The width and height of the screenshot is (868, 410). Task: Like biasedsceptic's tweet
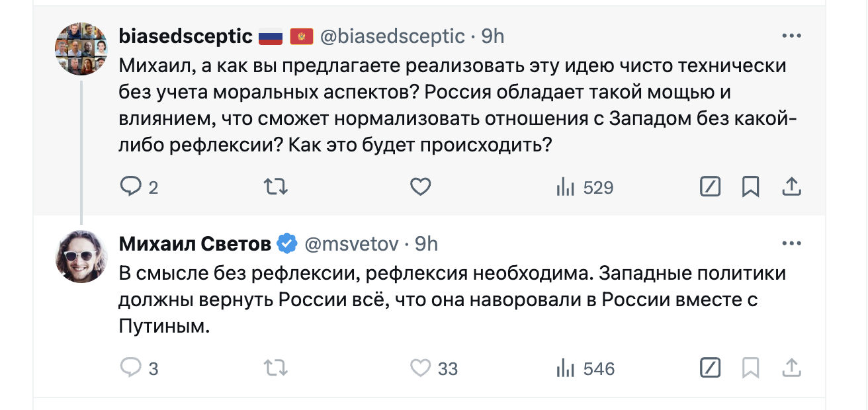[421, 188]
